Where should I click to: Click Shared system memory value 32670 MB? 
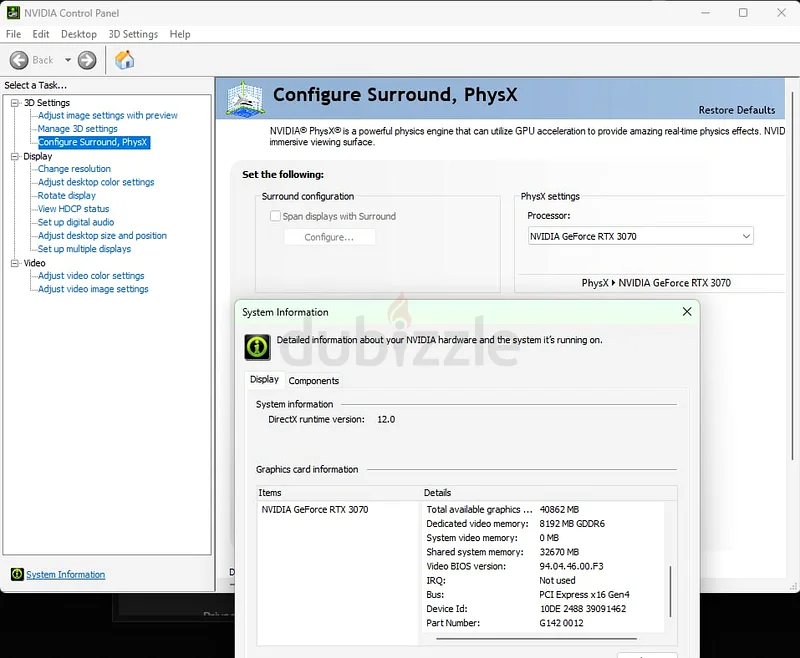coord(559,552)
